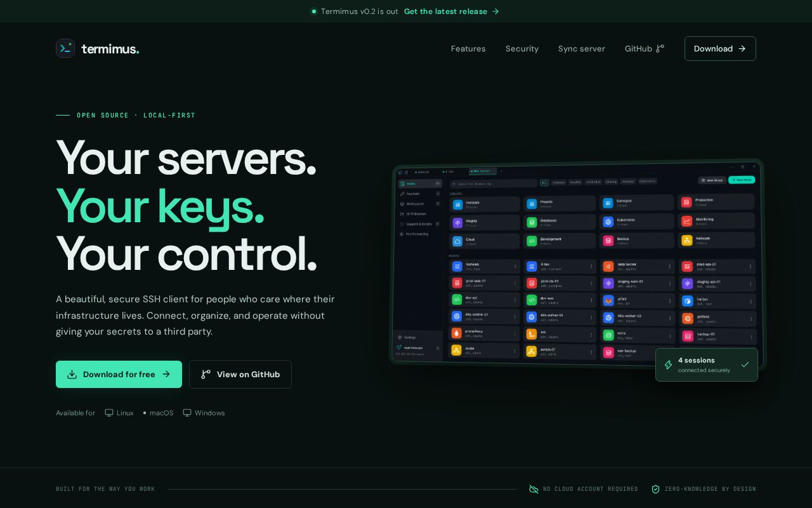Click the Windows monitor icon

[187, 413]
